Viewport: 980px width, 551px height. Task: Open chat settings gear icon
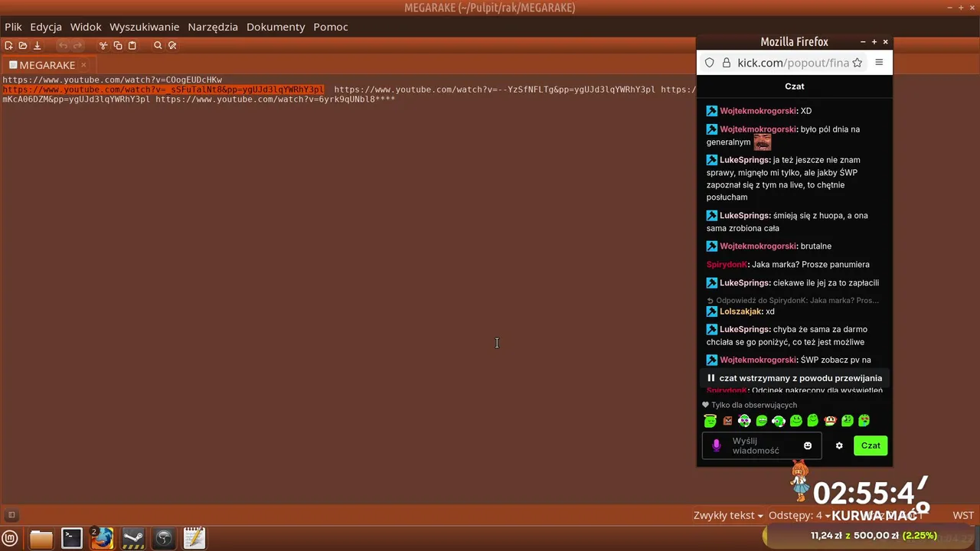(x=839, y=445)
